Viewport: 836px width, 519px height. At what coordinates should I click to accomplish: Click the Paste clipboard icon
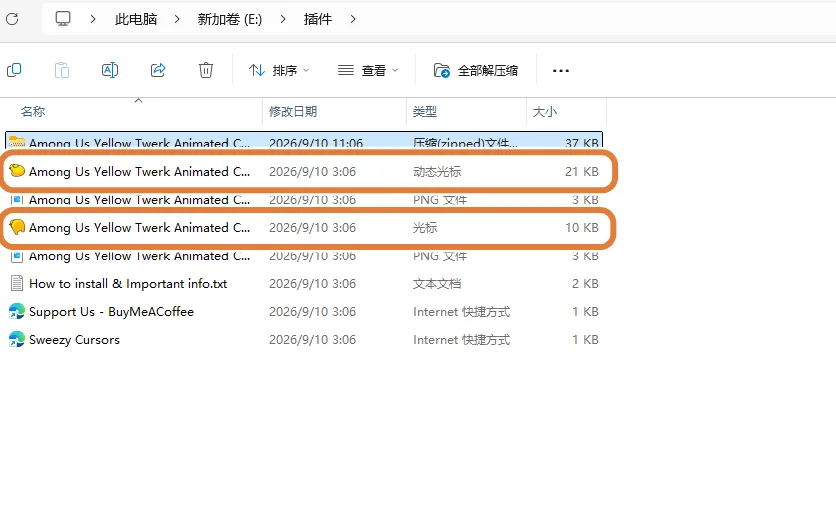point(62,70)
